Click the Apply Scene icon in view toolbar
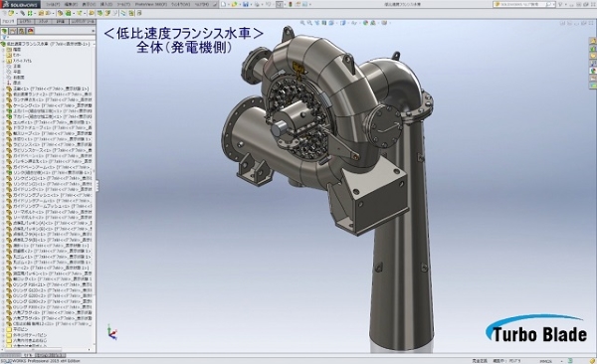Image resolution: width=597 pixels, height=364 pixels. coord(372,23)
